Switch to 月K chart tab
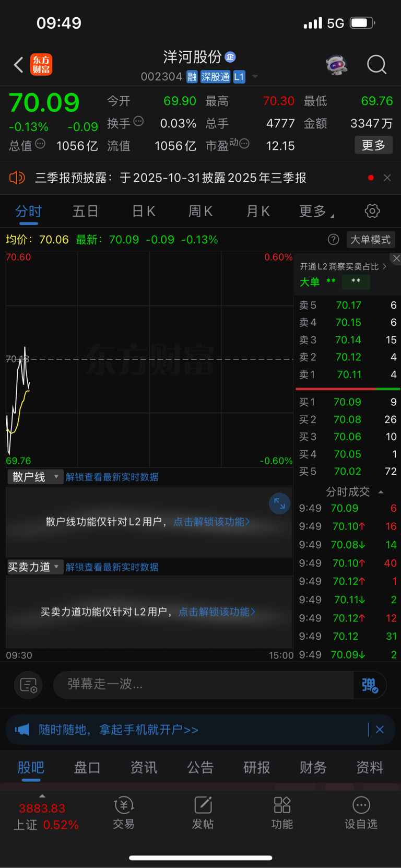401x868 pixels. click(x=258, y=212)
